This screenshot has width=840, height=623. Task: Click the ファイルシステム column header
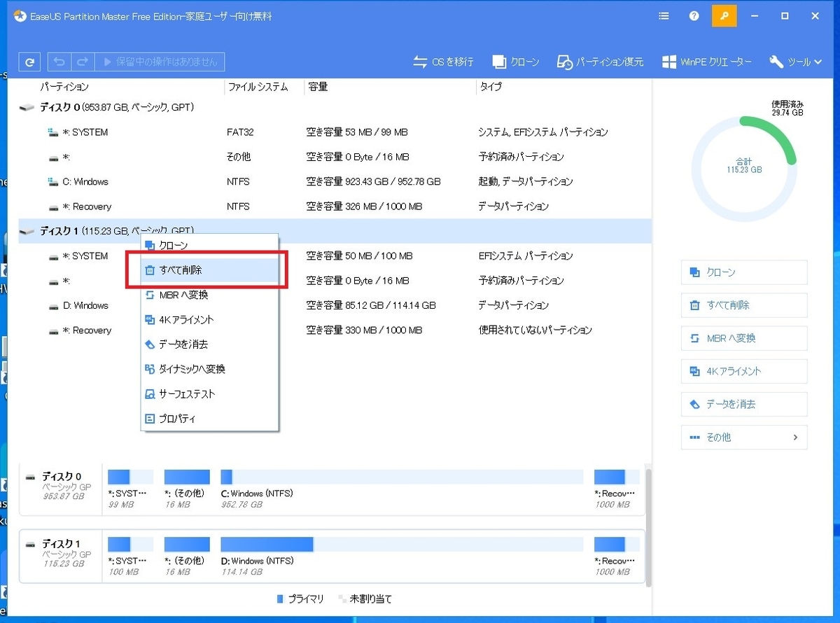coord(258,87)
